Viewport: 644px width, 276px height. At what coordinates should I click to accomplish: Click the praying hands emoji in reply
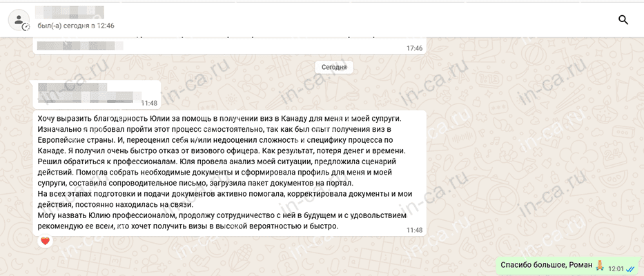(600, 265)
